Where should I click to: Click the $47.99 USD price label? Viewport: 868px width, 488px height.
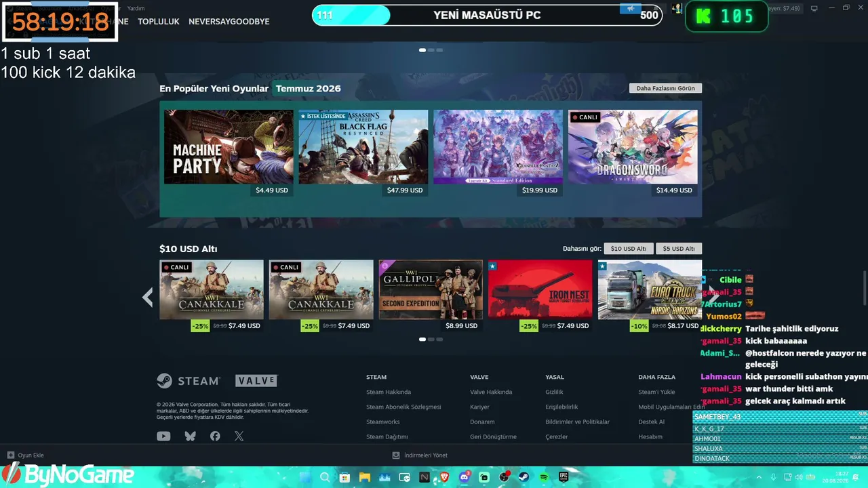click(405, 190)
